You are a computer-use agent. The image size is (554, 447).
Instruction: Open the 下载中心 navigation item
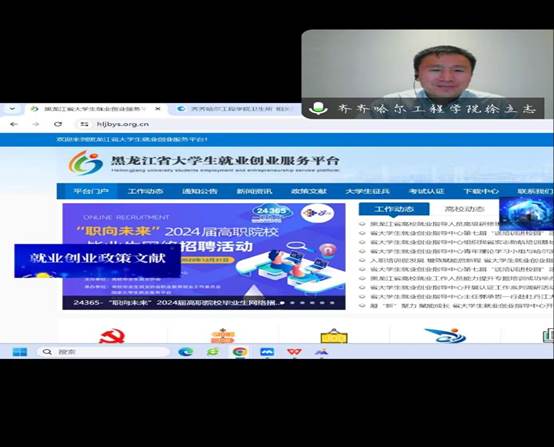[x=481, y=191]
